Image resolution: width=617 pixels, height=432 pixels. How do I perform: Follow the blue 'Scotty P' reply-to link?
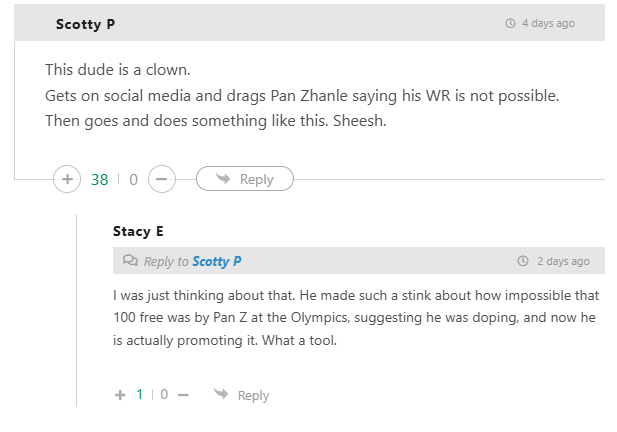(x=217, y=261)
